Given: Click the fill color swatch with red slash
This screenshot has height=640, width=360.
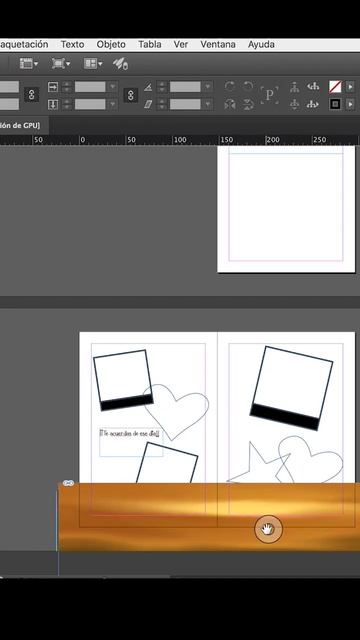Looking at the screenshot, I should point(335,87).
